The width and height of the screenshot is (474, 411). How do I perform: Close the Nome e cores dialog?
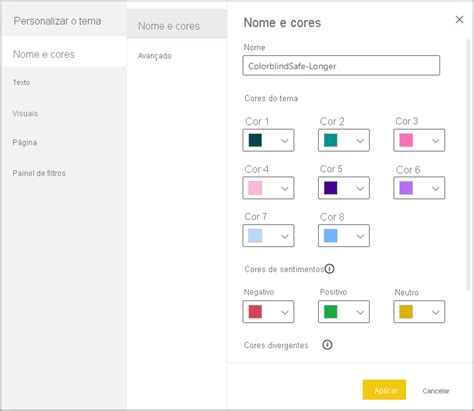point(459,20)
